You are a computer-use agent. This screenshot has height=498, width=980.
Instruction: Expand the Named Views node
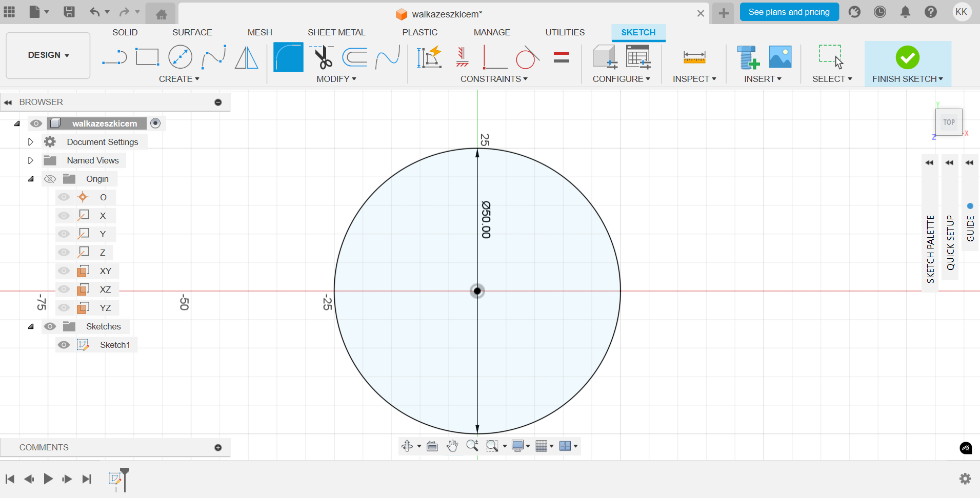point(30,160)
